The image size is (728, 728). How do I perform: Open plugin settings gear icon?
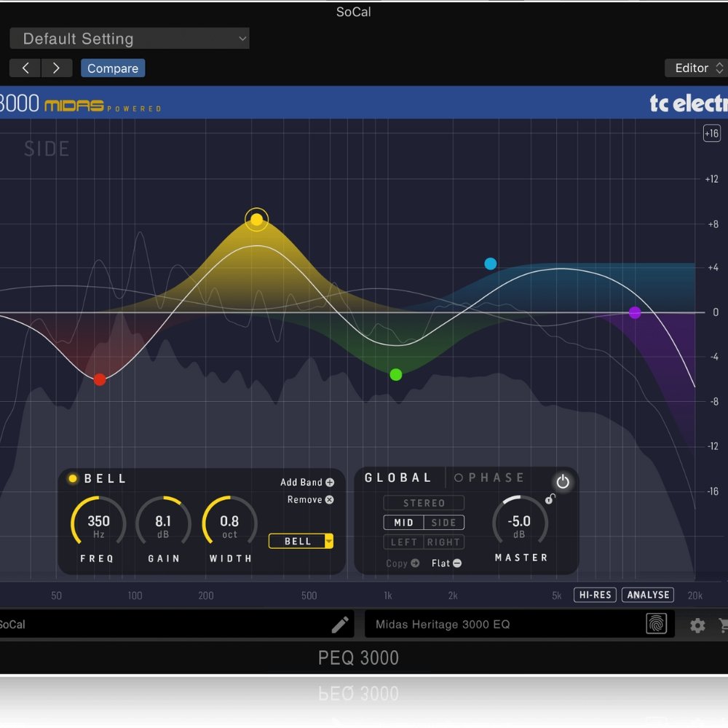(x=697, y=625)
